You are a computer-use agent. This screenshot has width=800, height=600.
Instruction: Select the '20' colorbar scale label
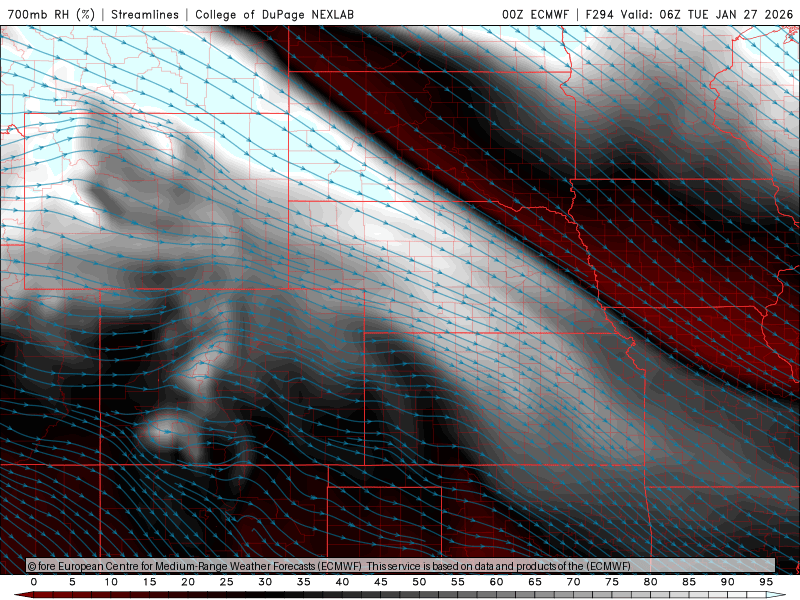pyautogui.click(x=188, y=582)
